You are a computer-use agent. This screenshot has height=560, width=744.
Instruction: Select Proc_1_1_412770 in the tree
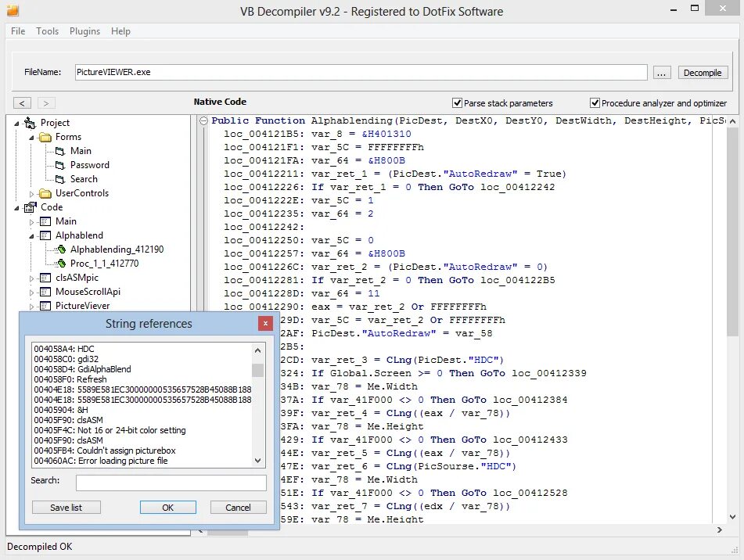tap(104, 264)
